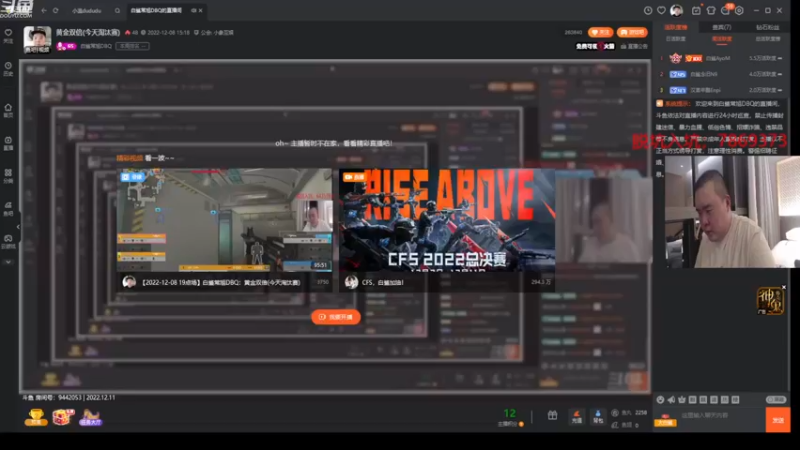Switch to the 小温dududu tab
This screenshot has width=800, height=450.
(x=87, y=10)
